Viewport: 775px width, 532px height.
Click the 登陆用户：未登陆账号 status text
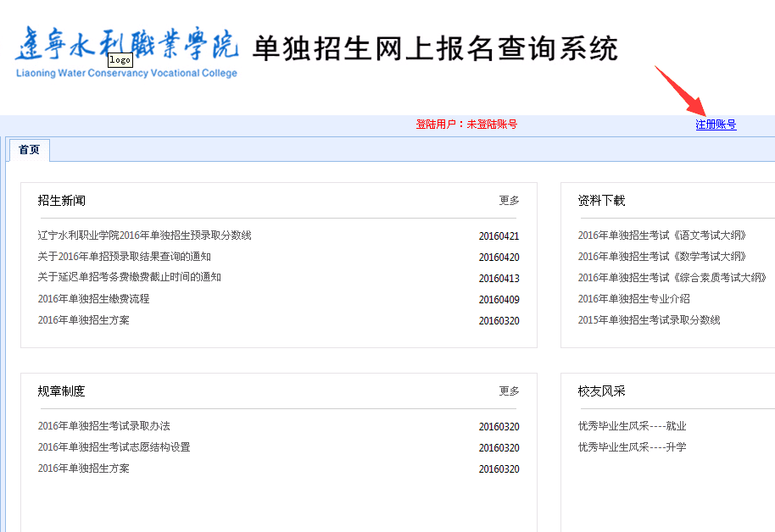click(466, 125)
